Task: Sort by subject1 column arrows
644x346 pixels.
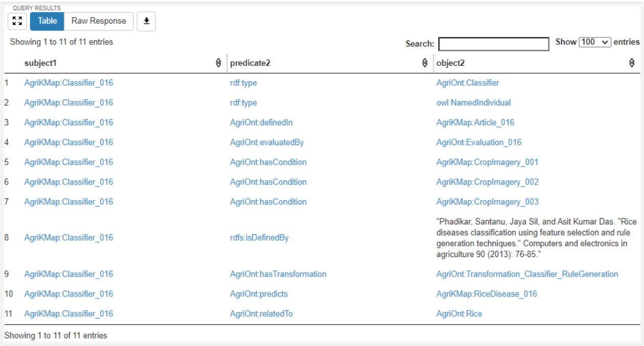Action: [x=219, y=63]
